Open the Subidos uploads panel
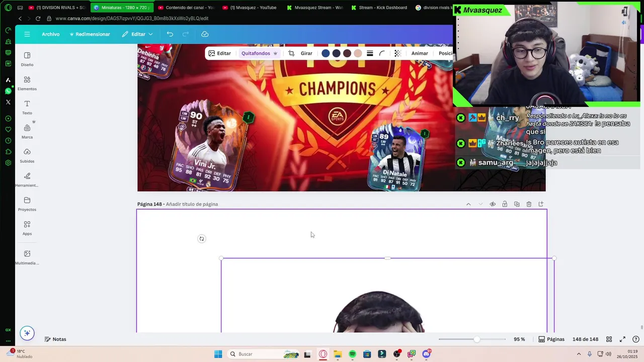The height and width of the screenshot is (362, 644). [27, 155]
